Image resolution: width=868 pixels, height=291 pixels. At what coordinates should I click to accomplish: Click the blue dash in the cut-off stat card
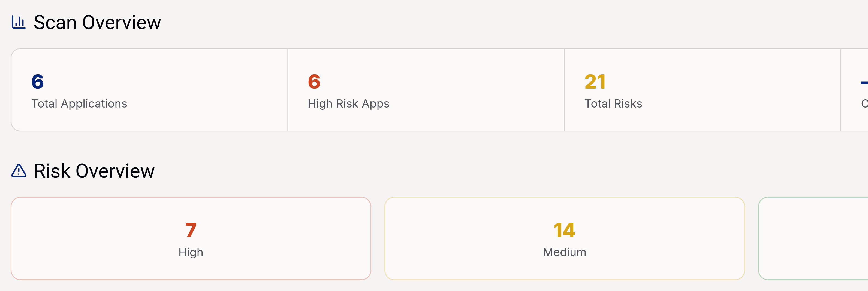pos(864,82)
